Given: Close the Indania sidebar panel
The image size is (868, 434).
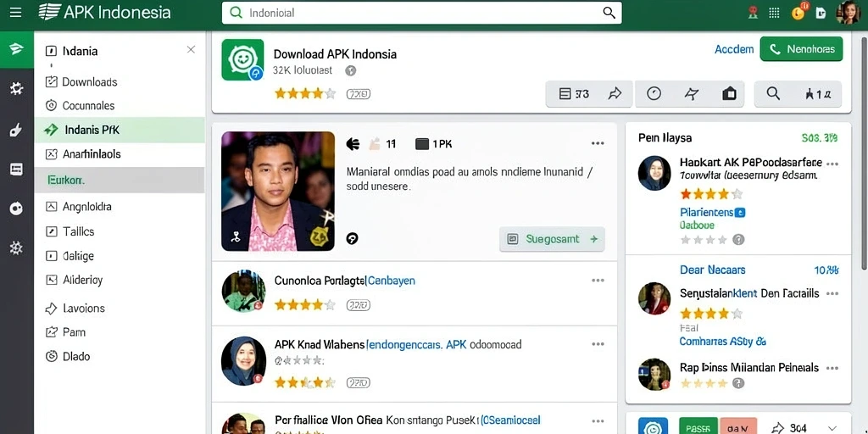Looking at the screenshot, I should click(191, 50).
